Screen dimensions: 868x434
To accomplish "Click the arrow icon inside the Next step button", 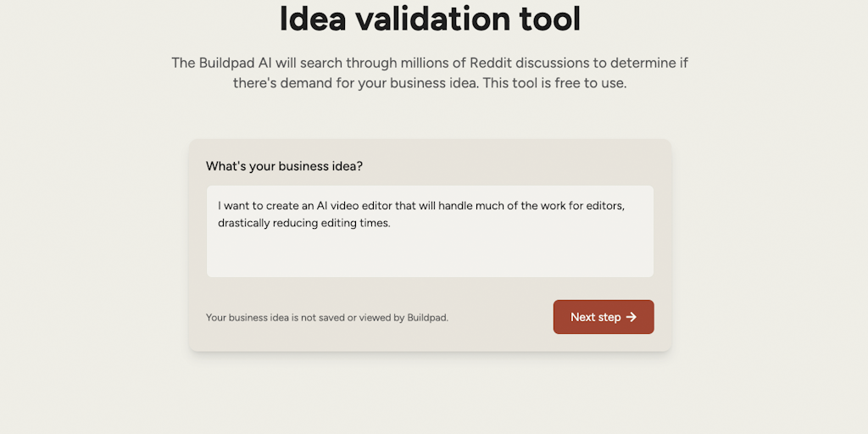I will 631,317.
